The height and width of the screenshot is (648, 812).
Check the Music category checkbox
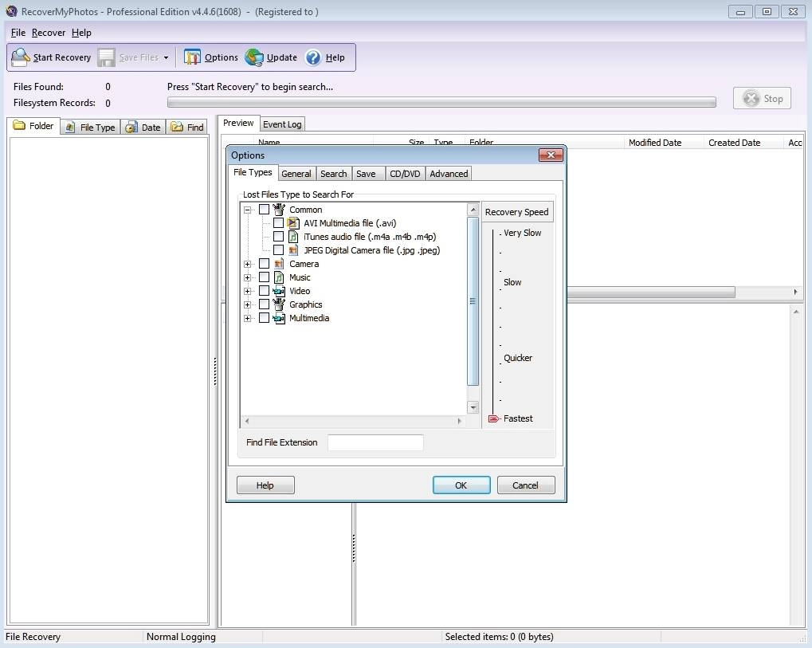pyautogui.click(x=264, y=277)
